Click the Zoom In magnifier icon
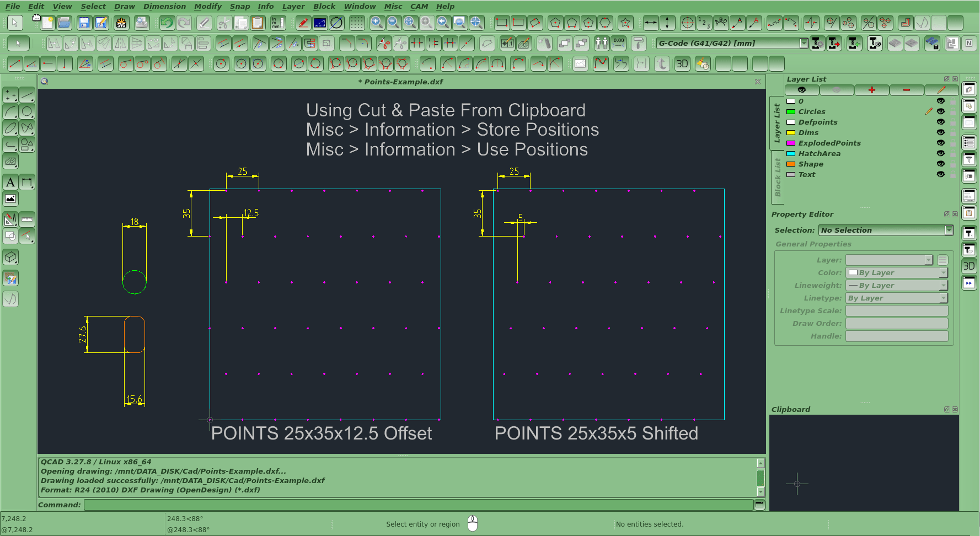This screenshot has height=536, width=980. pos(377,23)
